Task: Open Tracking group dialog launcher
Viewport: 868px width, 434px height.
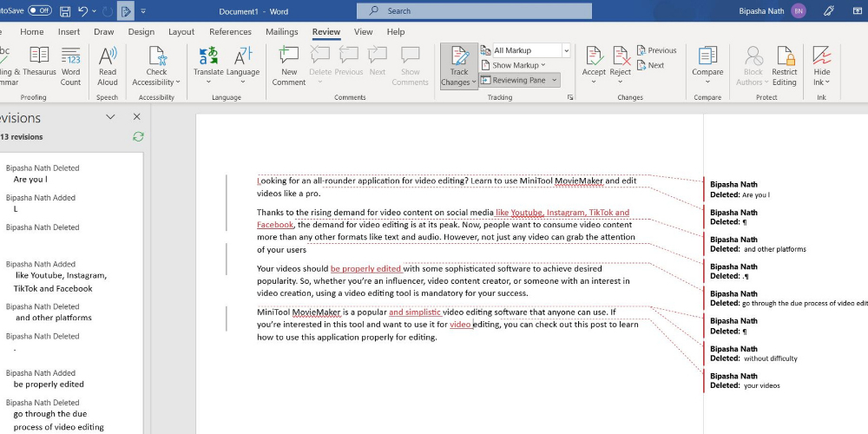Action: point(569,97)
